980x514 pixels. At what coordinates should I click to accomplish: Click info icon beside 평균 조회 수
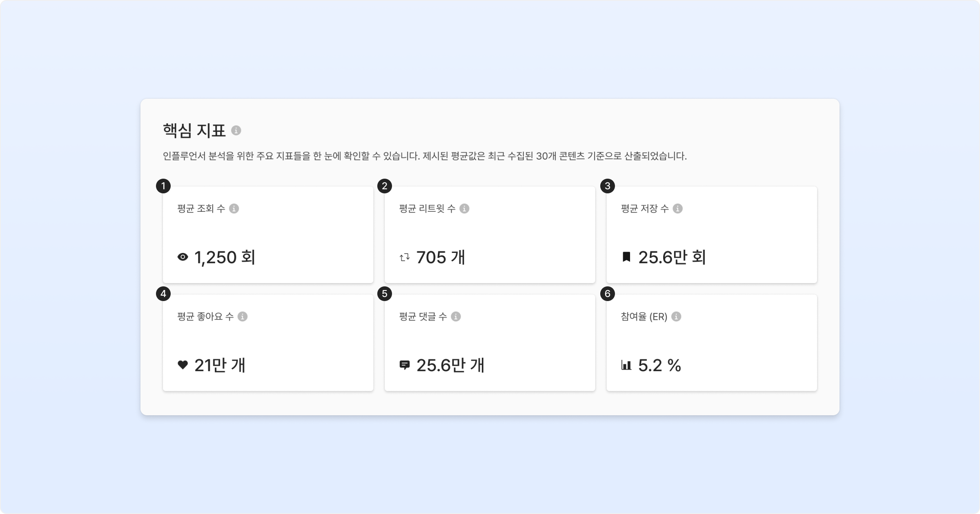(234, 209)
